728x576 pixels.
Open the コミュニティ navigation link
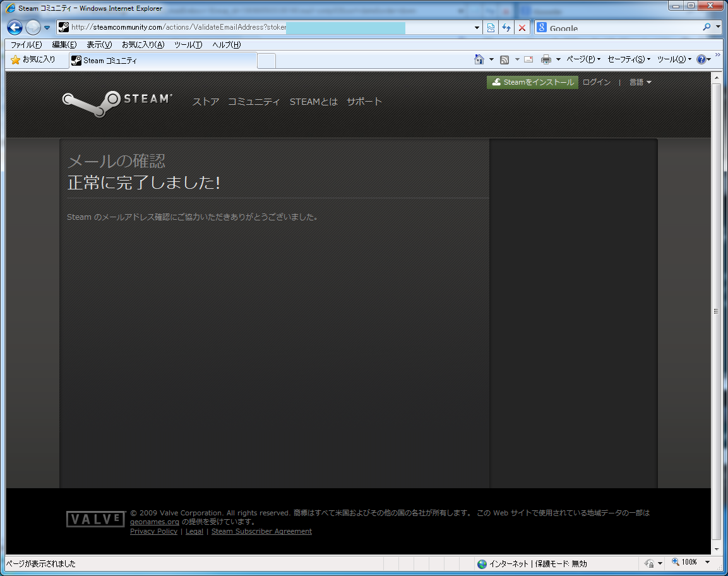tap(253, 102)
